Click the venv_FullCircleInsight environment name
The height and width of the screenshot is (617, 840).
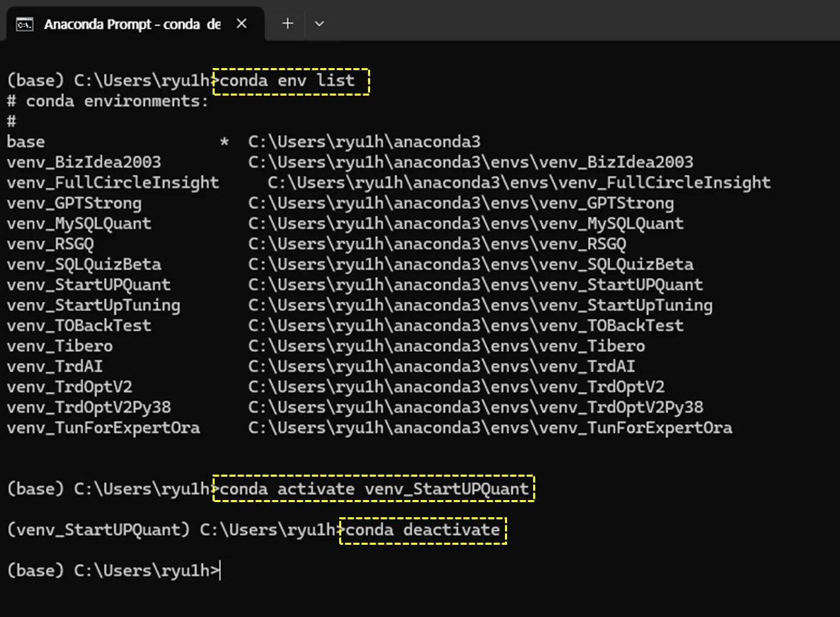pos(113,182)
